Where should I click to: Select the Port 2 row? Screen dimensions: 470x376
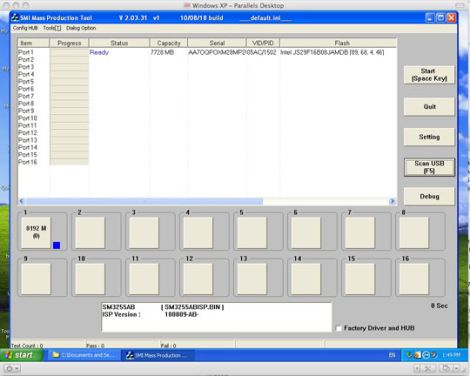[x=207, y=60]
